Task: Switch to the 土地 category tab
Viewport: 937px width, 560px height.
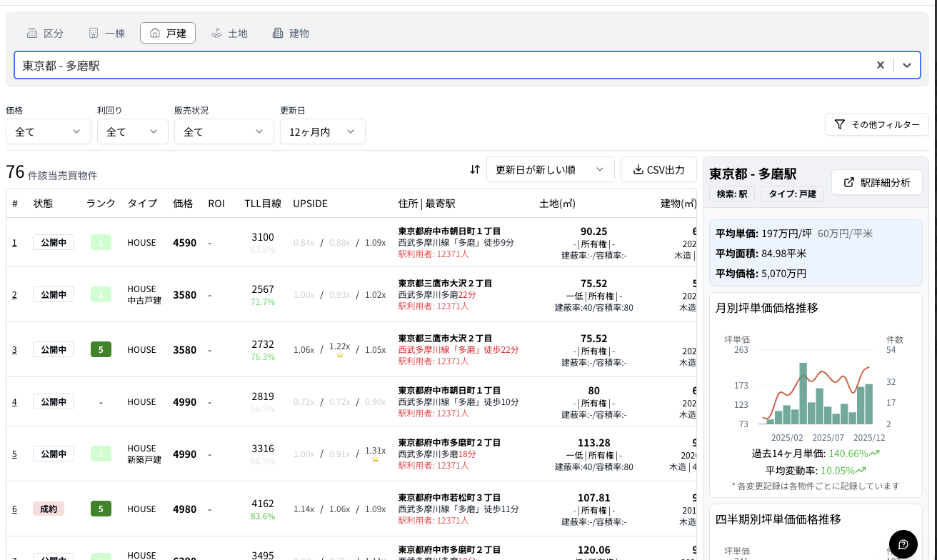Action: (x=229, y=33)
